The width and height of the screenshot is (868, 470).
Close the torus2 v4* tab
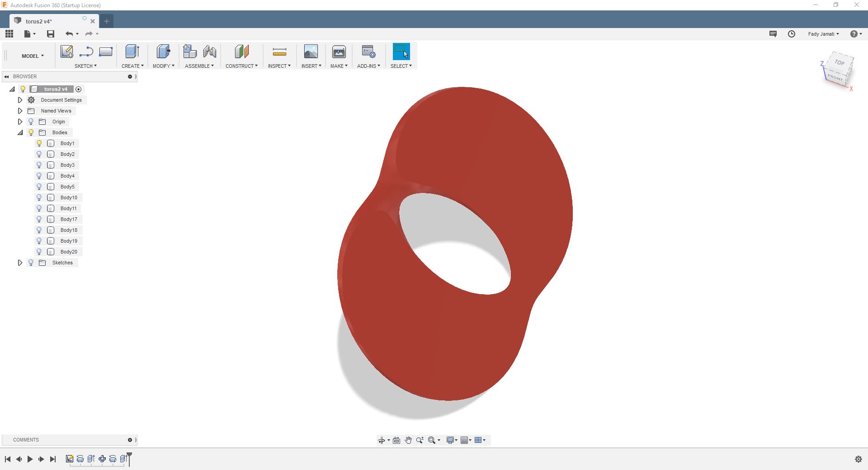(x=93, y=21)
